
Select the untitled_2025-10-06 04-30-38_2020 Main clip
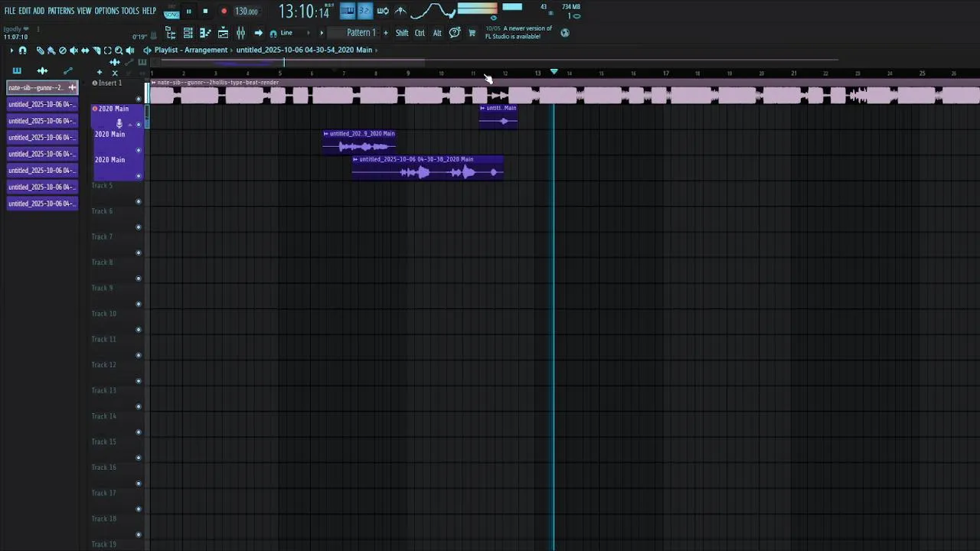427,168
